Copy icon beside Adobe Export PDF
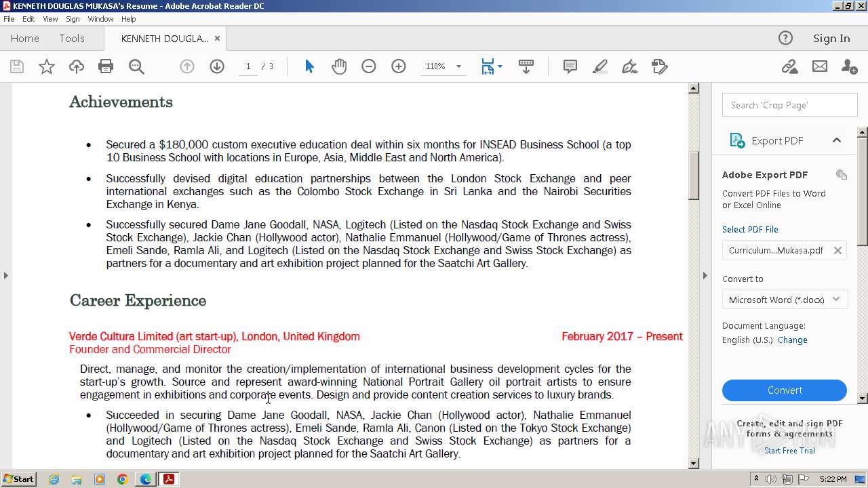Viewport: 868px width, 488px height. point(842,175)
